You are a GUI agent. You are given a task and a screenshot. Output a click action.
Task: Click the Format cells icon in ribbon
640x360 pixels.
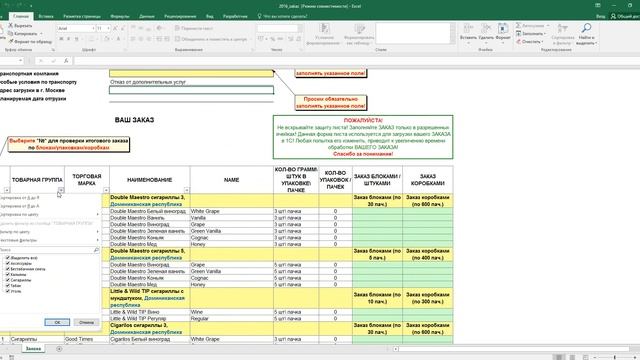click(503, 29)
